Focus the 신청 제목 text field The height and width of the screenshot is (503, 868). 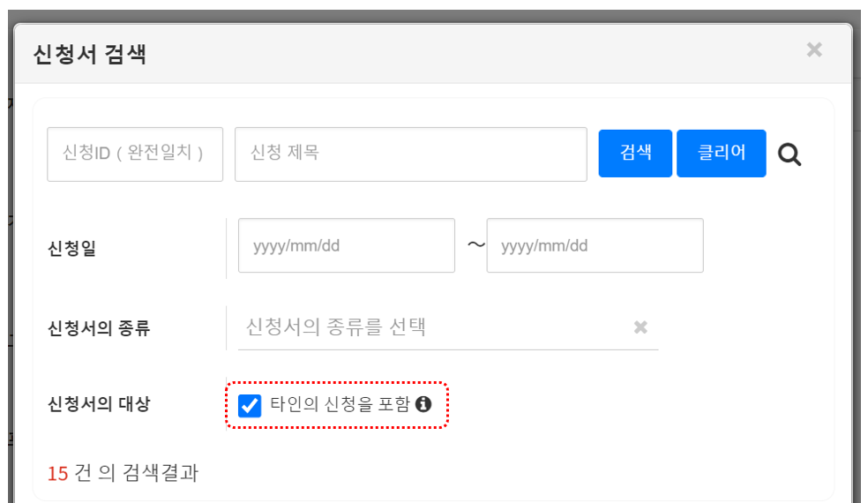tap(410, 154)
